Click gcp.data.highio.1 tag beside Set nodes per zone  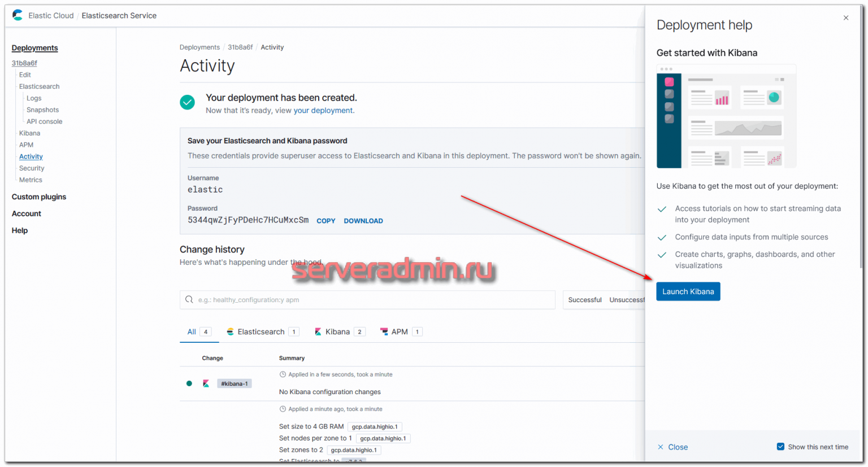[383, 439]
